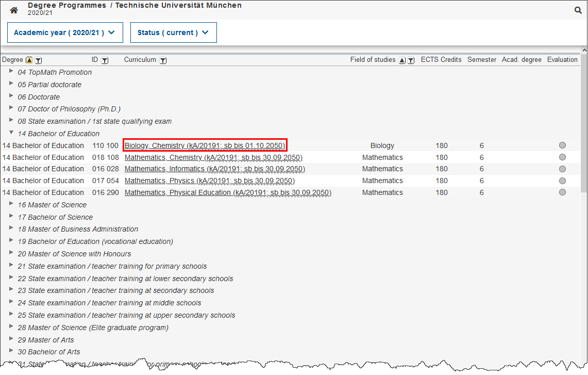Screen dimensions: 588x375
Task: Sort by Degree column arrow icon
Action: click(29, 60)
